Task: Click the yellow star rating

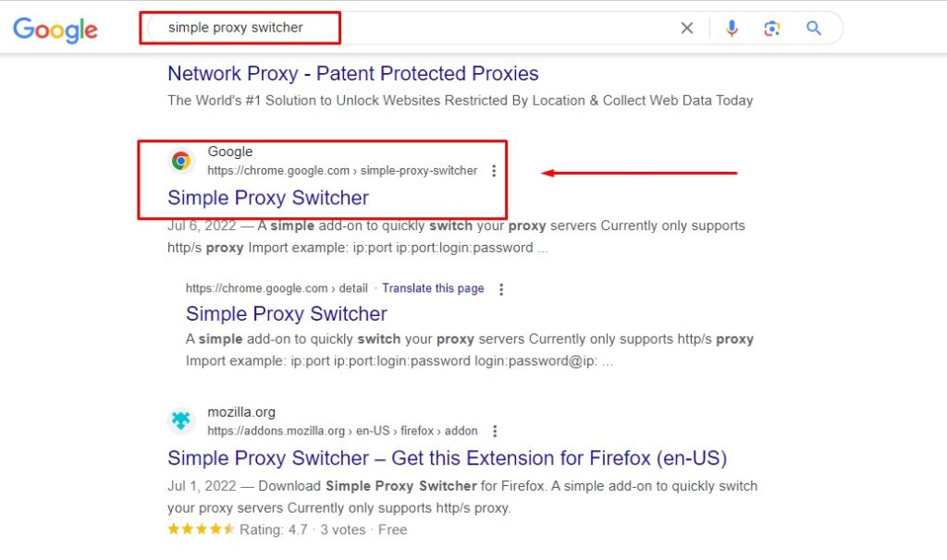Action: click(x=201, y=530)
